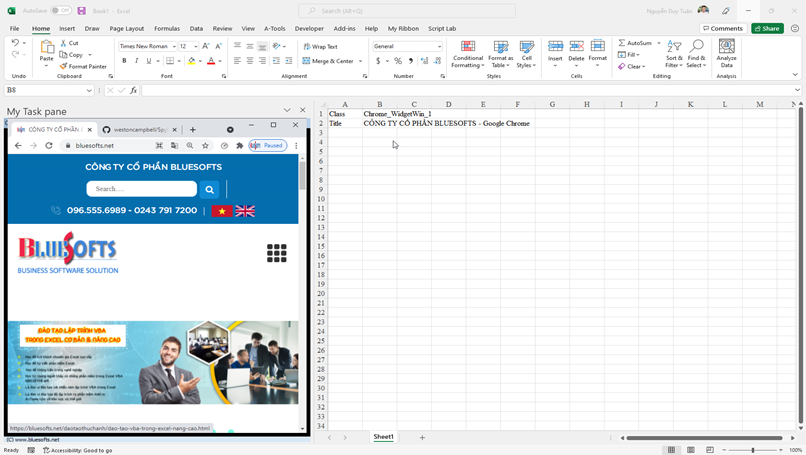Increase font size with large A icon
Screen dimensions: 806x455
[x=206, y=46]
